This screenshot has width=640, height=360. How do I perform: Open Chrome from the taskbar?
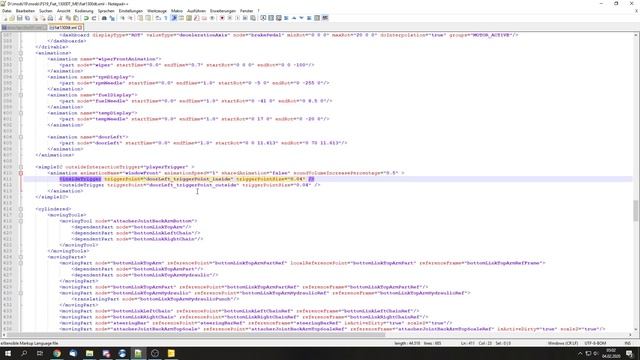[x=57, y=353]
